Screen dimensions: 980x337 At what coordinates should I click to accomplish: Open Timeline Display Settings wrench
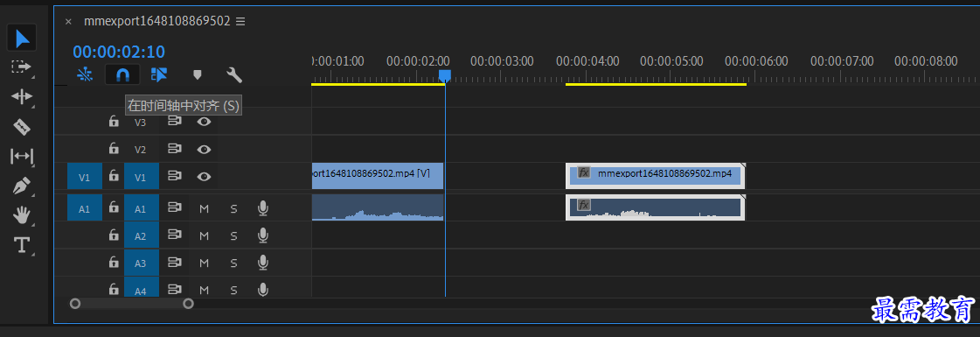233,75
